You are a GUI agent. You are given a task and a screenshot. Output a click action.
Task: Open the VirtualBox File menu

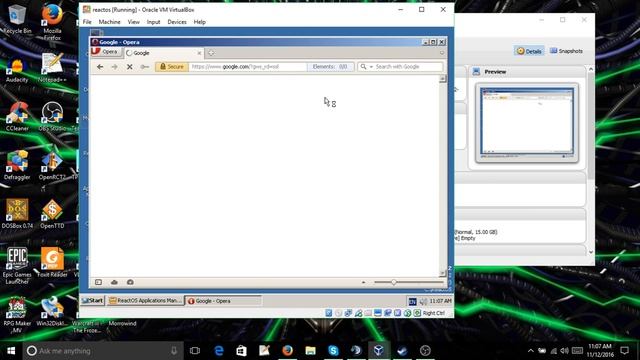(87, 22)
